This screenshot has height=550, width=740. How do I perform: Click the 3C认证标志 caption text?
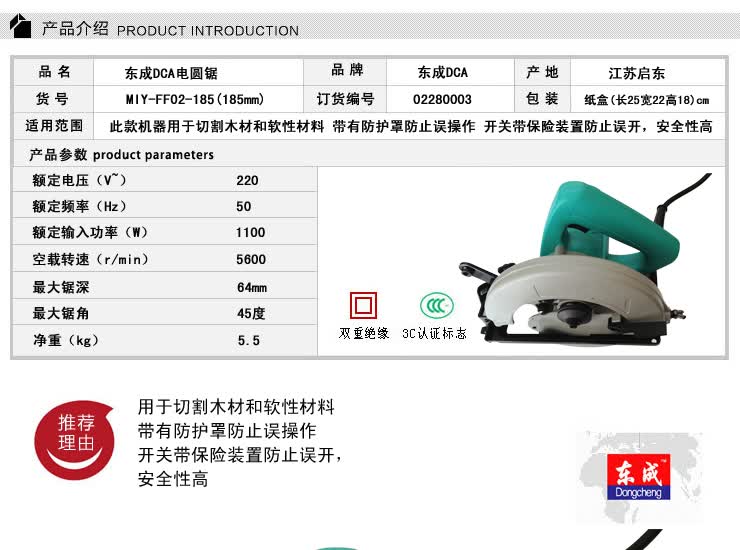point(434,333)
